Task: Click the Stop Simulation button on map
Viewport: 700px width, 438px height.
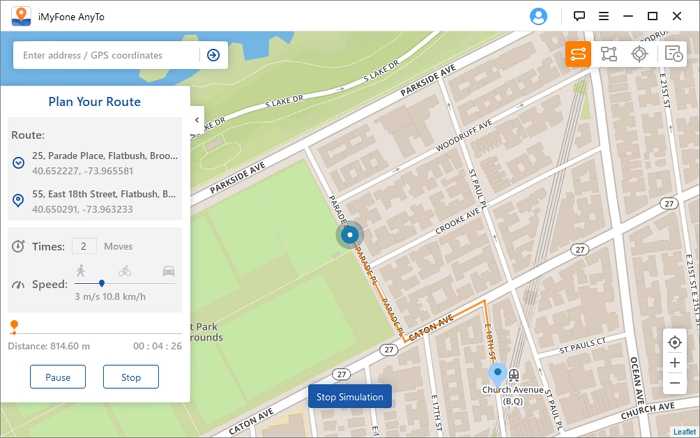Action: coord(350,396)
